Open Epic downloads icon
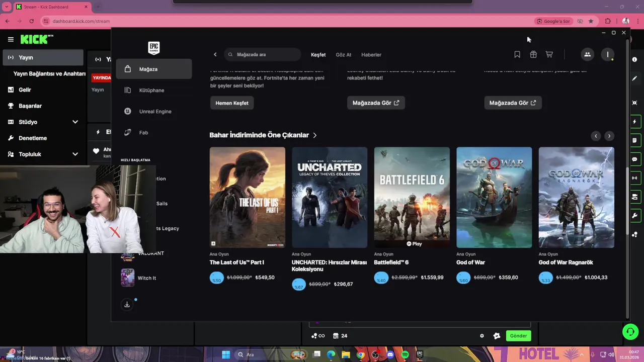The image size is (644, 362). (127, 304)
